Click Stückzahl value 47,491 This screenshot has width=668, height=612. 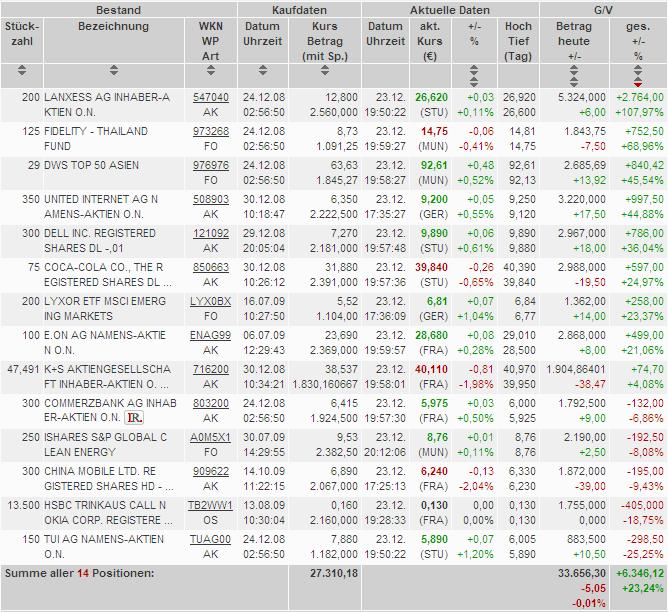coord(23,370)
